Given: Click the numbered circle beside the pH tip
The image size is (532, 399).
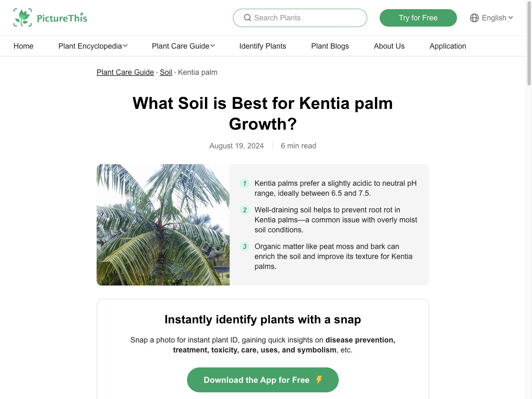Looking at the screenshot, I should click(x=244, y=183).
